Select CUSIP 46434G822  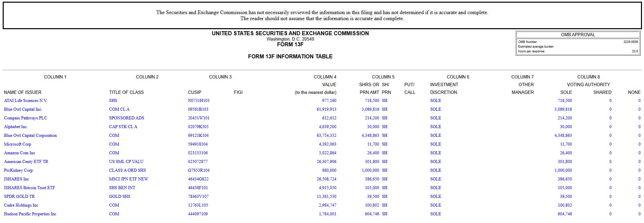(x=198, y=179)
